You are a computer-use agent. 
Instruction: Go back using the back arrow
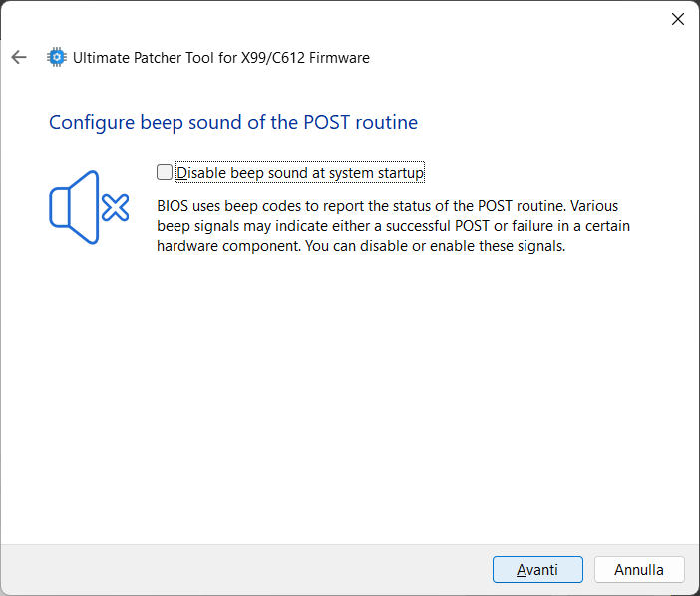coord(19,58)
